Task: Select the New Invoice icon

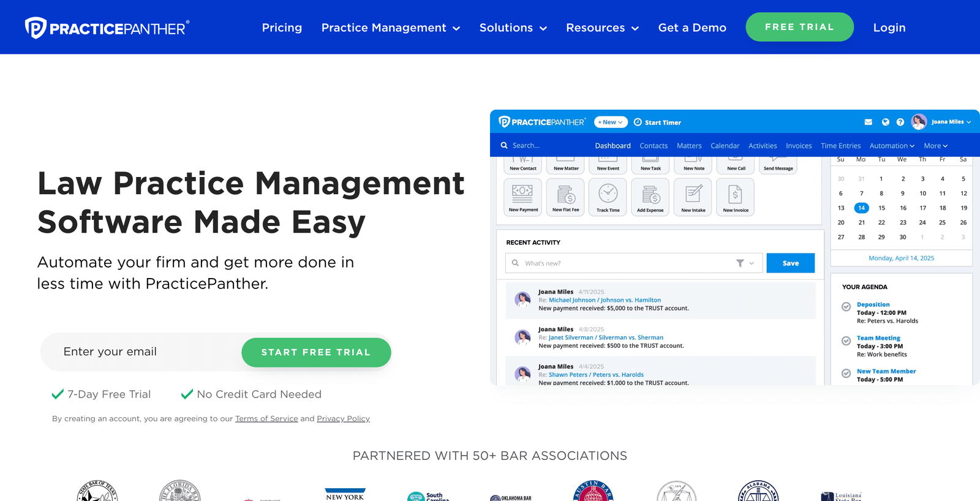Action: click(736, 195)
